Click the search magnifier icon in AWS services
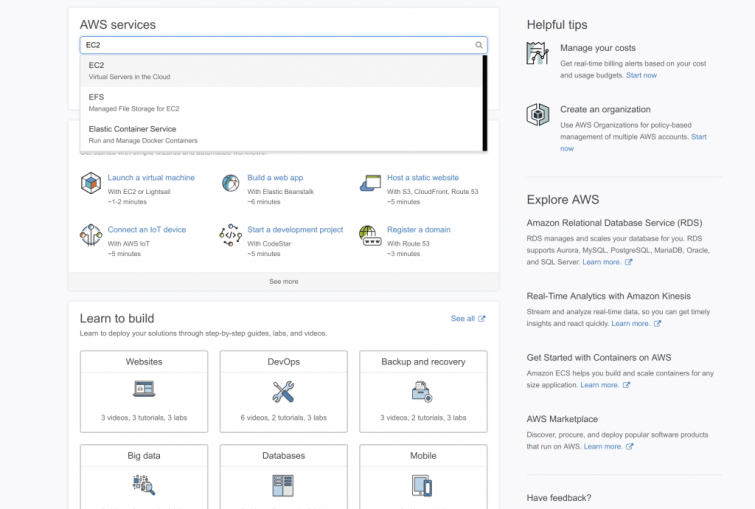The height and width of the screenshot is (509, 755). [x=479, y=45]
